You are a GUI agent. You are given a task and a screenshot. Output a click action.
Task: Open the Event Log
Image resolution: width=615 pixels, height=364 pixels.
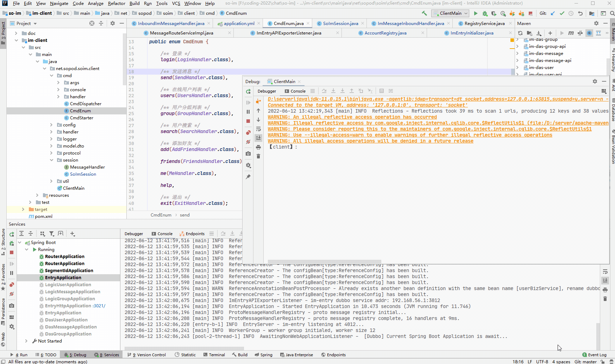point(594,355)
